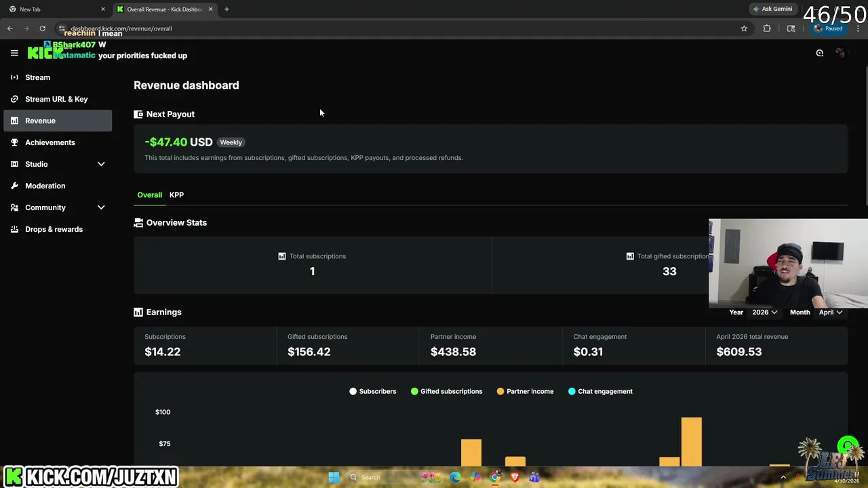Open Chrome from the taskbar
The width and height of the screenshot is (868, 488).
pyautogui.click(x=495, y=477)
